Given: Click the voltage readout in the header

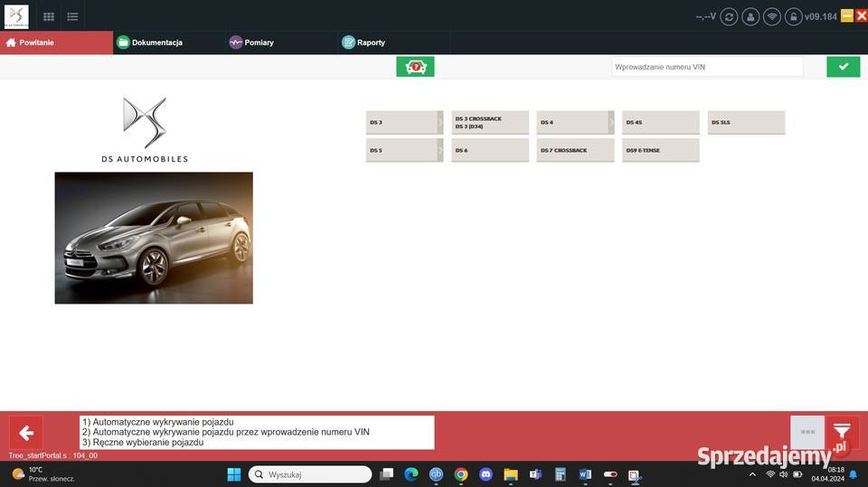Looking at the screenshot, I should (706, 16).
